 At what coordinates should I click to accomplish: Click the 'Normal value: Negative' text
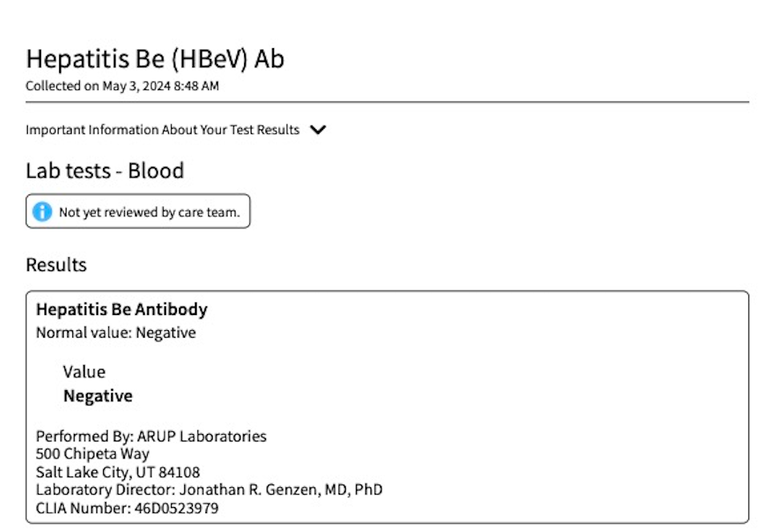click(115, 332)
